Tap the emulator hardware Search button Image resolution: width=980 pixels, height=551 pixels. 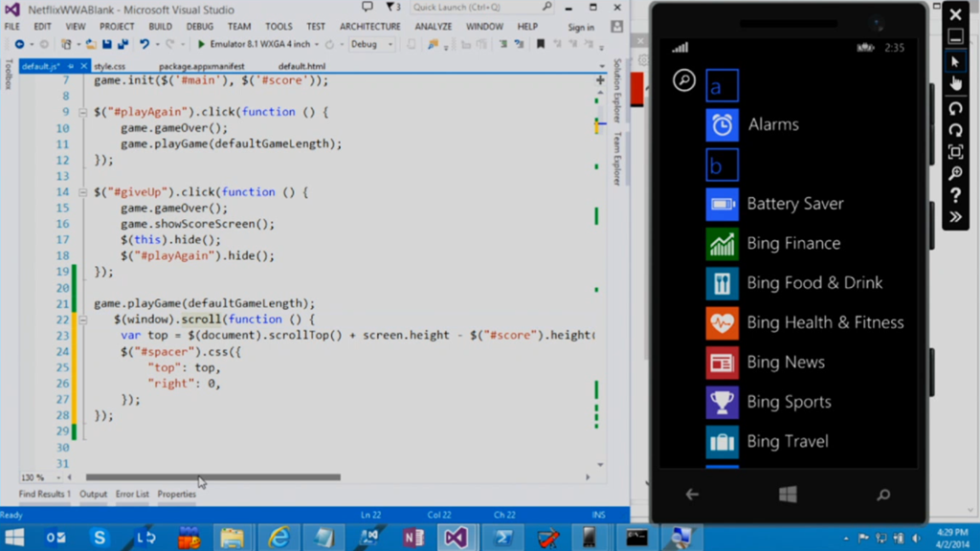(x=883, y=496)
